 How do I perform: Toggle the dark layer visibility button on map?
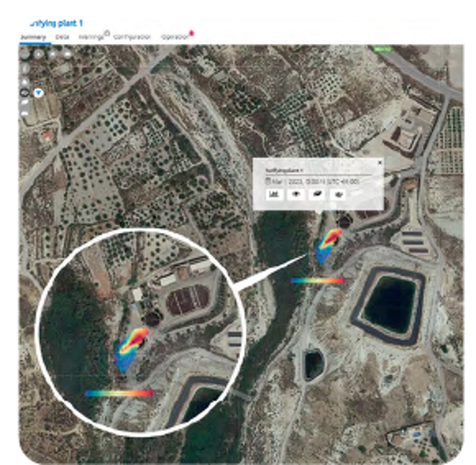pos(24,93)
